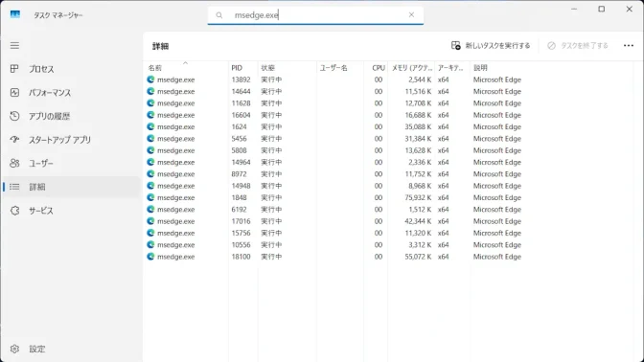Select the 詳細 page

click(x=72, y=187)
